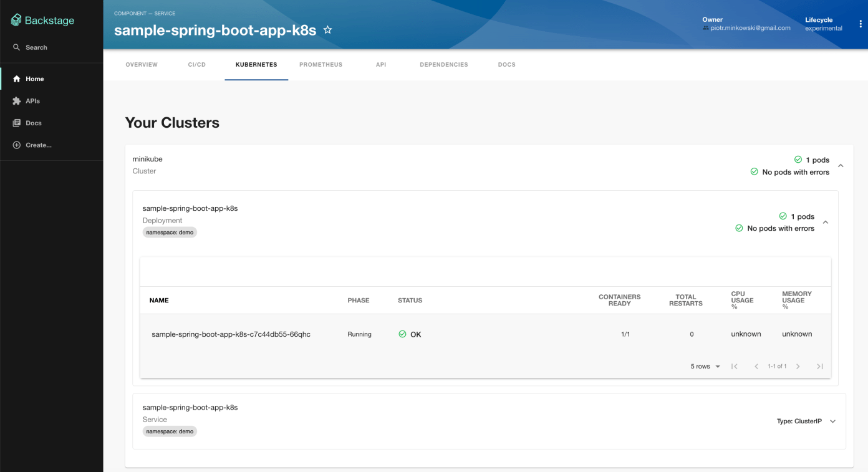Click the magnifier search icon
Screen dimensions: 868x472
tap(17, 47)
